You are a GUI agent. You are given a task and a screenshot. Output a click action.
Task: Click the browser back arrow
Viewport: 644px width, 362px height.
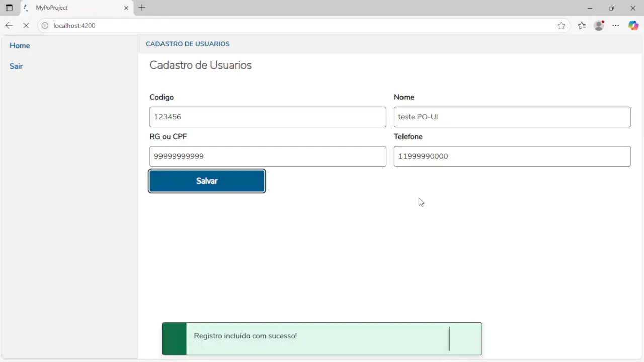(9, 26)
